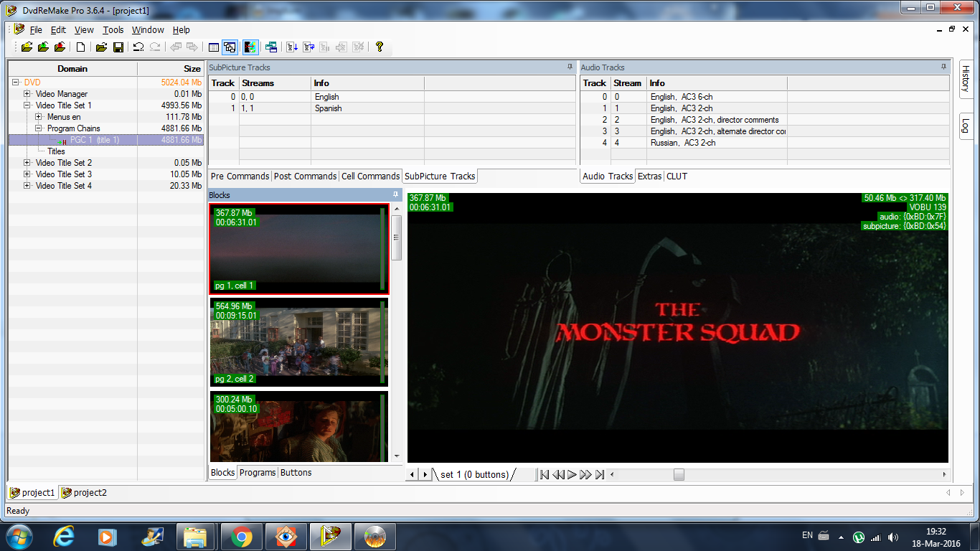This screenshot has height=551, width=980.
Task: Expand Video Title Set 2 node
Action: click(27, 163)
